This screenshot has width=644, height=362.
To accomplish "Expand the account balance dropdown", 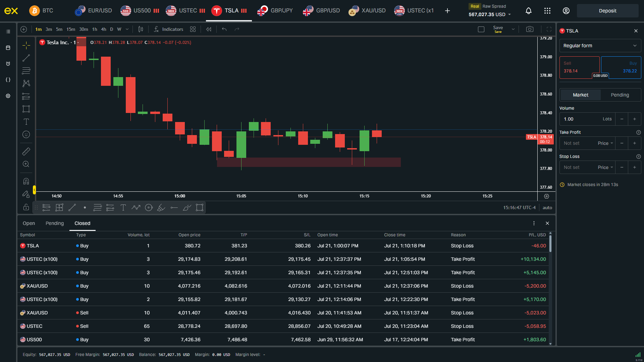I will tap(509, 14).
